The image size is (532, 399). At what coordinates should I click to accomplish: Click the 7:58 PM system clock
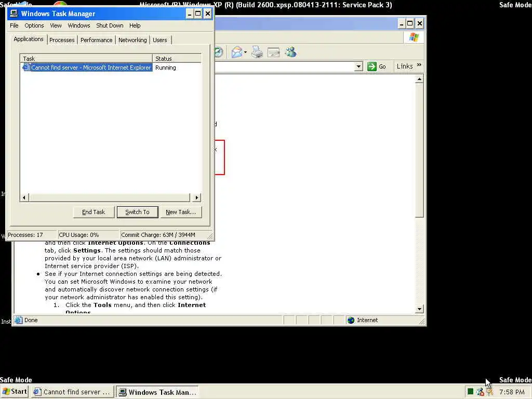pyautogui.click(x=512, y=392)
